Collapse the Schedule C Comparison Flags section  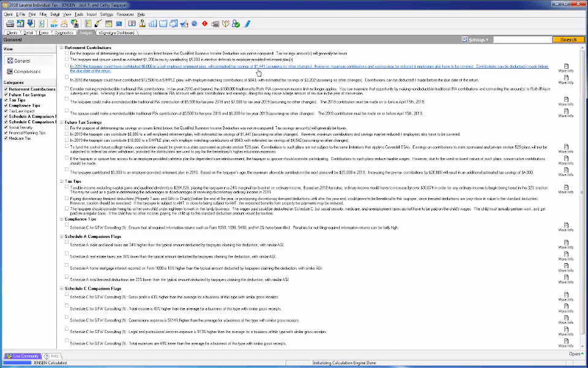pyautogui.click(x=61, y=289)
